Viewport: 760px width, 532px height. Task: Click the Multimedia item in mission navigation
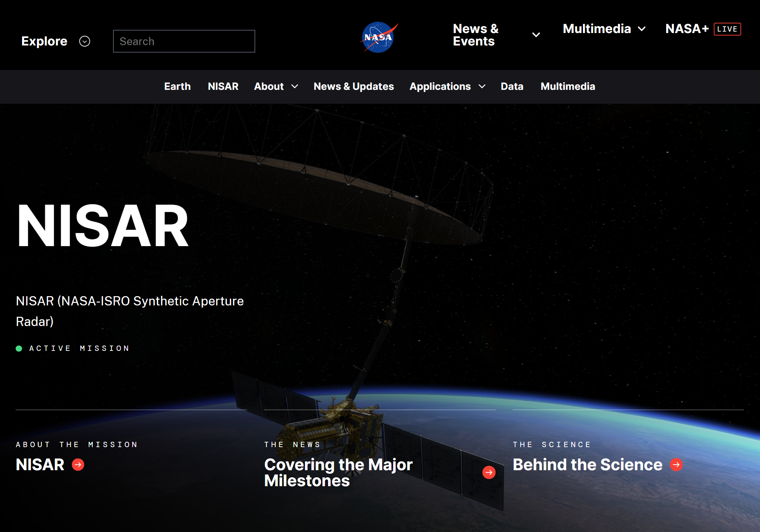567,87
